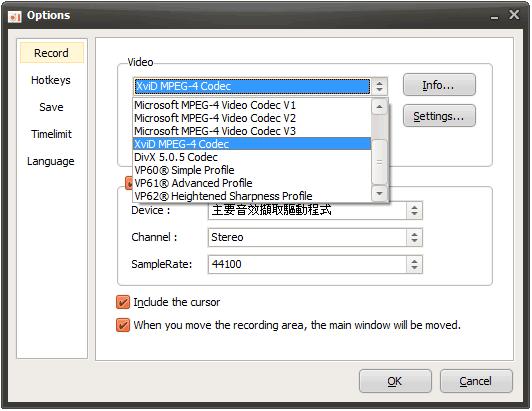Click list scrollbar up arrow
Image resolution: width=532 pixels, height=411 pixels.
379,107
